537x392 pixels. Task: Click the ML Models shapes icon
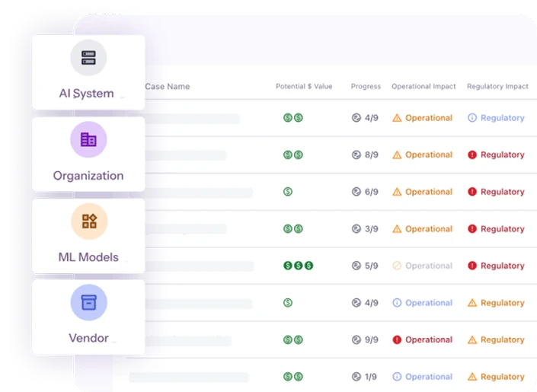tap(89, 221)
